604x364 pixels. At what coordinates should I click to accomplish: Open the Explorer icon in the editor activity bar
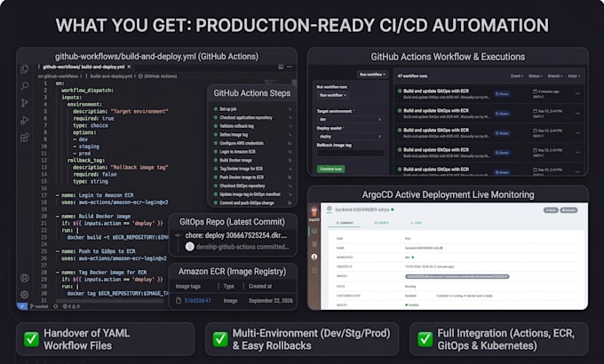[25, 69]
